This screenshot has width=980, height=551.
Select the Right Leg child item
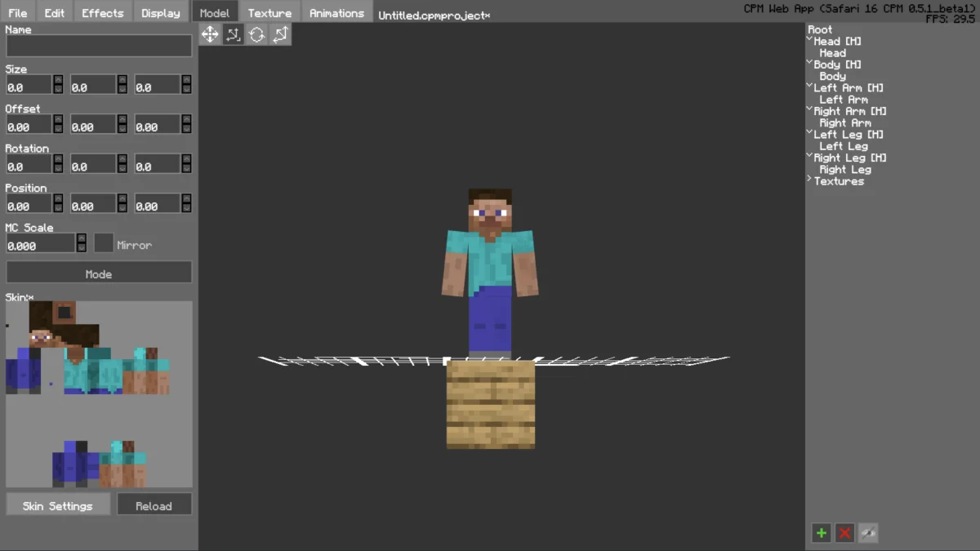(x=845, y=169)
